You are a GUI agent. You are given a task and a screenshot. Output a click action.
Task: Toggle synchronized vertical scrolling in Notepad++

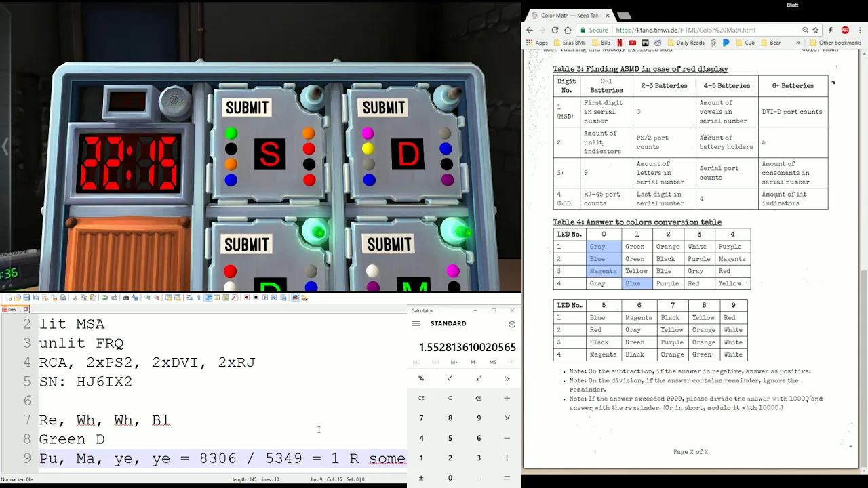coord(168,298)
